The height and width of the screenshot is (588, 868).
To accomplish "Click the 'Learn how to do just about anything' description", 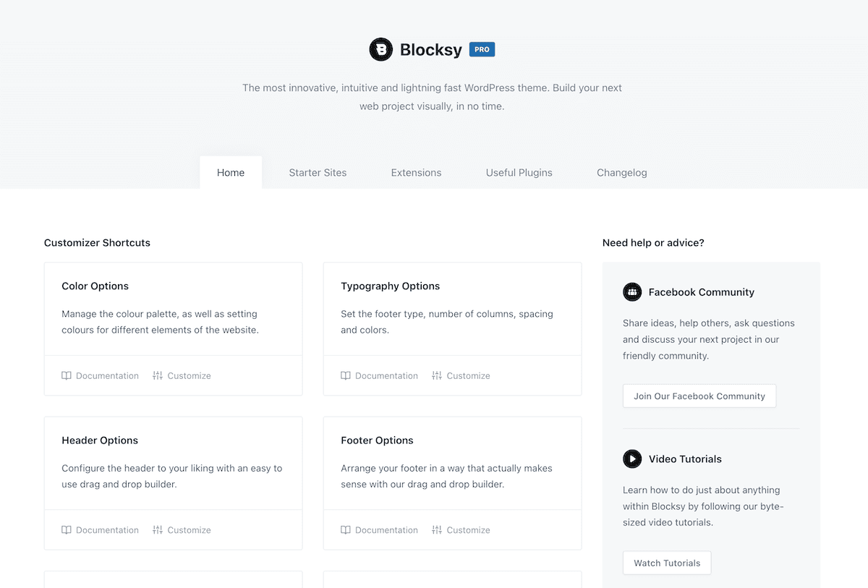I will click(703, 506).
